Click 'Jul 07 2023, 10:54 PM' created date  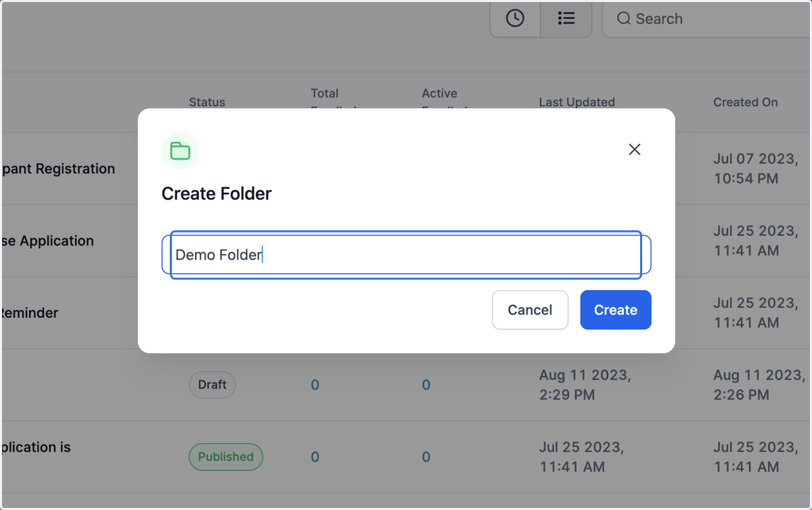[756, 169]
